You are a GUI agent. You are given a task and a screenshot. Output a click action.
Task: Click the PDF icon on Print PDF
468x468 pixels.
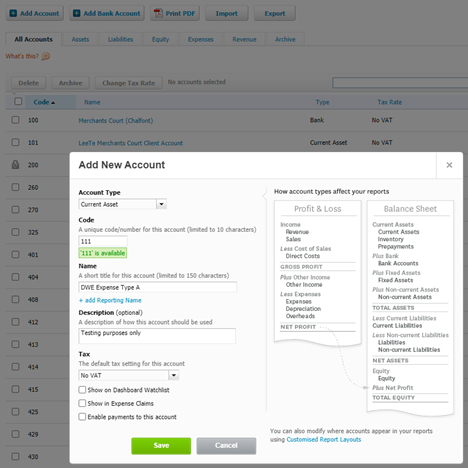[x=158, y=13]
